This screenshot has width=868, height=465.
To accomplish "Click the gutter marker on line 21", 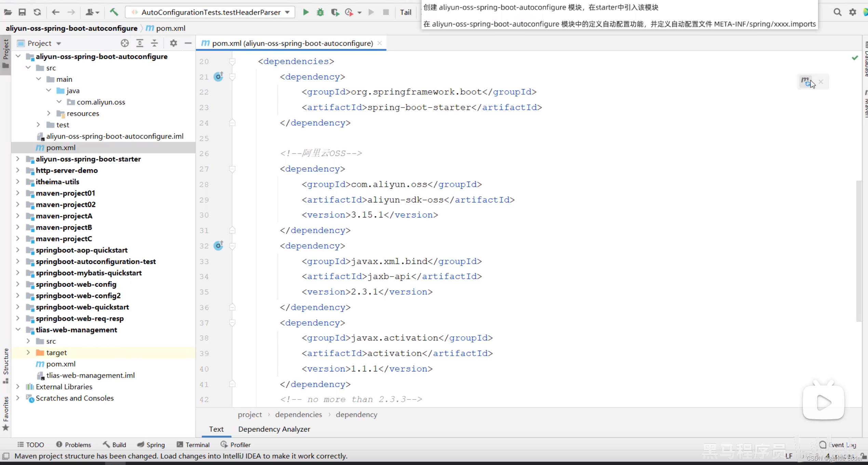I will click(218, 76).
